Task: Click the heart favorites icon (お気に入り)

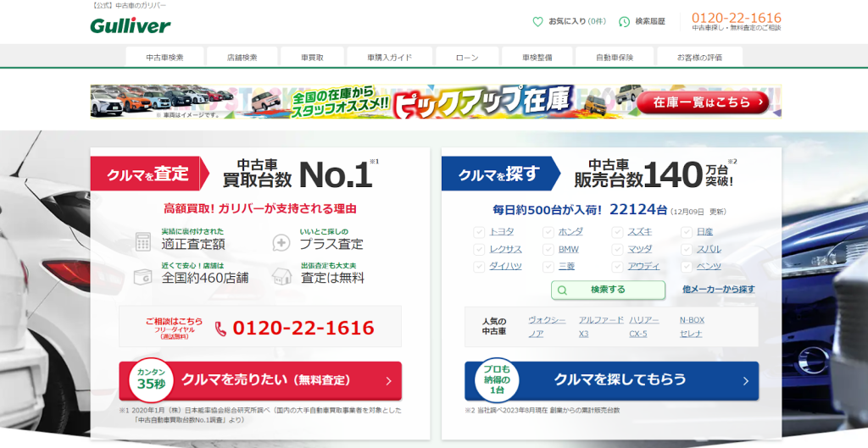Action: 537,21
